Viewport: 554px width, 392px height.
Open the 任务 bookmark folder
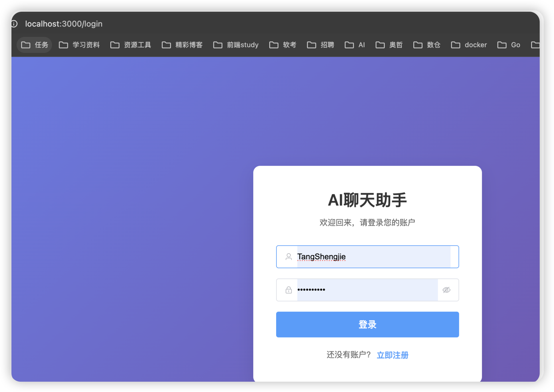35,45
